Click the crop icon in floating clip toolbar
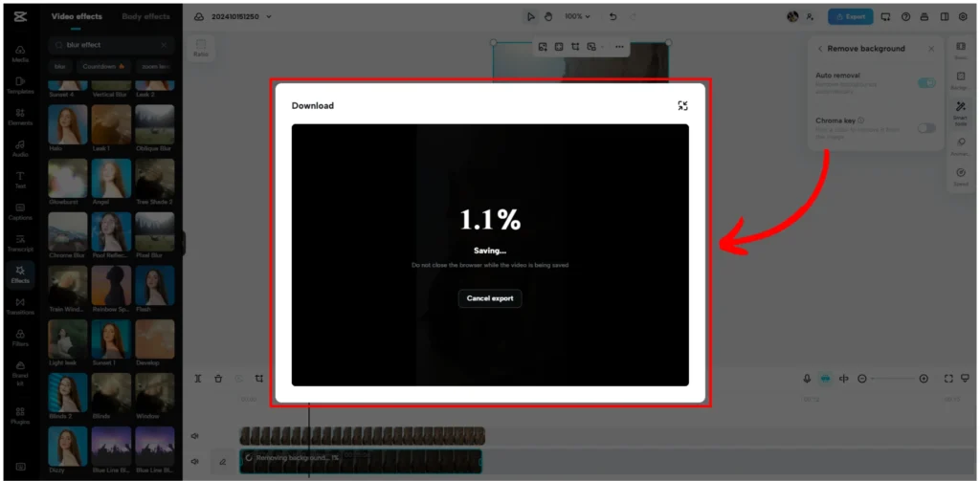980x481 pixels. (x=575, y=47)
